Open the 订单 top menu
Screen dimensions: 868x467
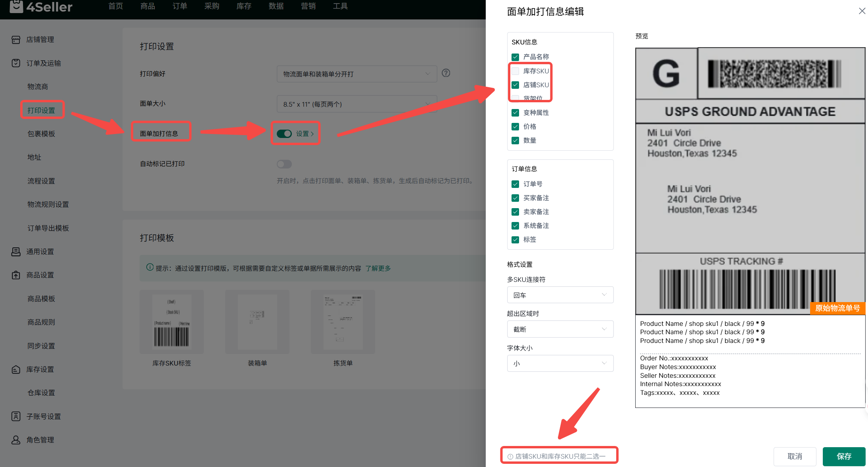(180, 6)
